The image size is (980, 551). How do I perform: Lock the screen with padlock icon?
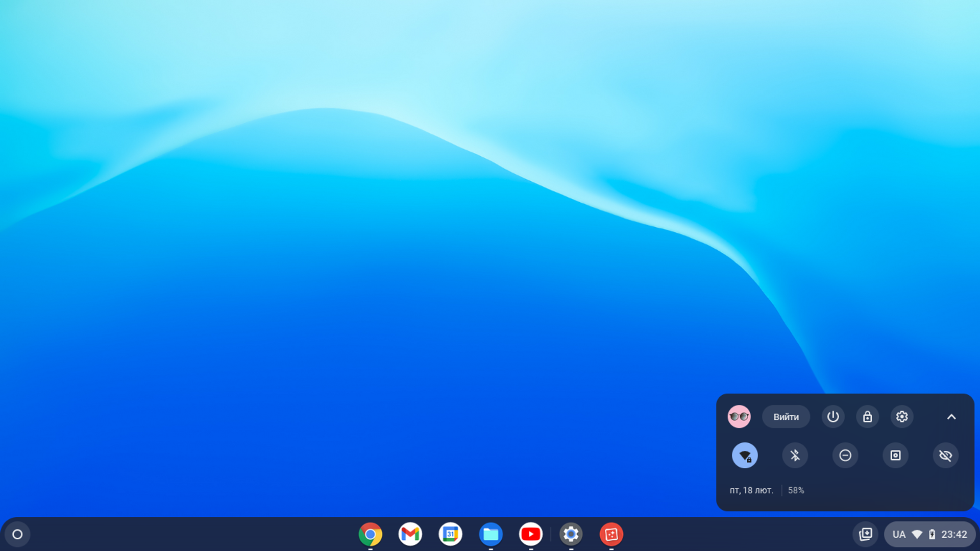tap(867, 417)
